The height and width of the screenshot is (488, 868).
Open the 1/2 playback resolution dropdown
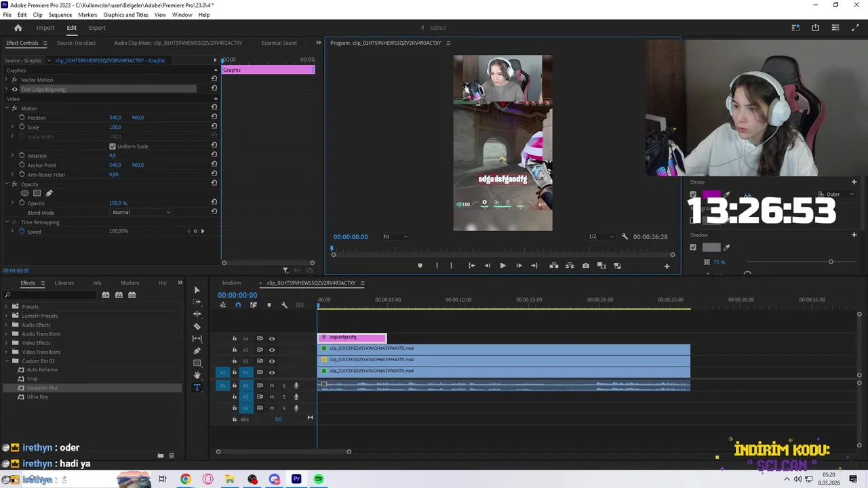click(601, 237)
